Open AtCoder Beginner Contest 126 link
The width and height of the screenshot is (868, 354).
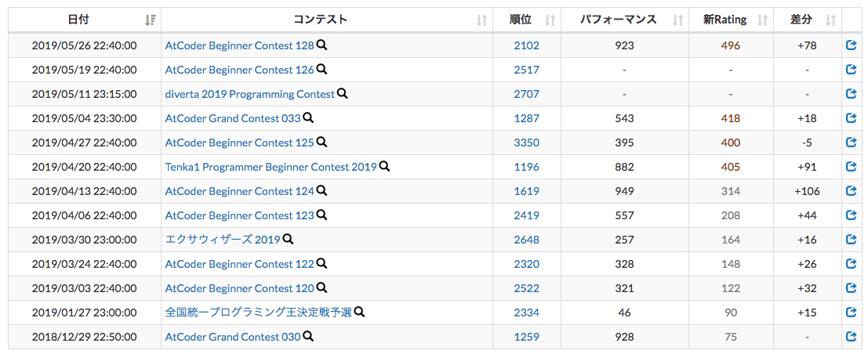click(x=240, y=70)
